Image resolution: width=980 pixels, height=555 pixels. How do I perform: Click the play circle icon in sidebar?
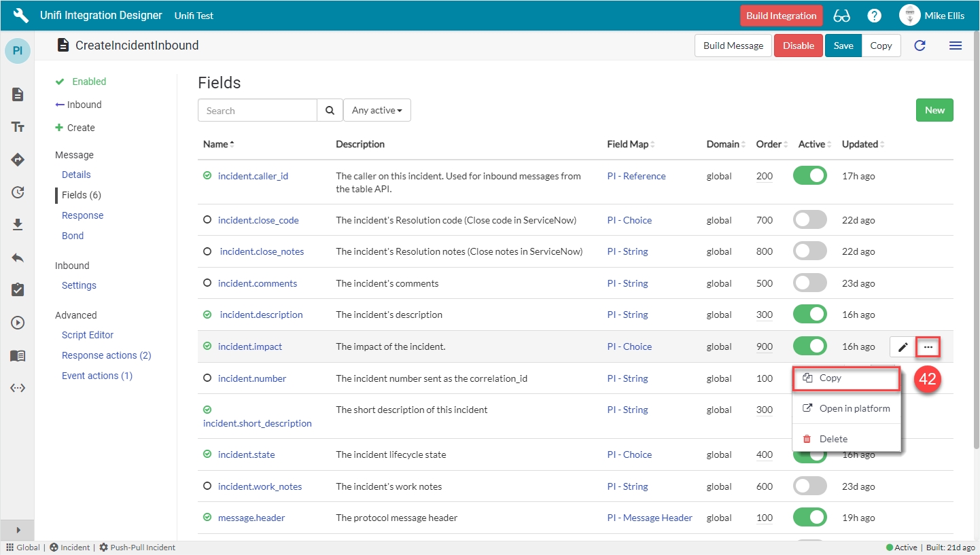(x=18, y=323)
